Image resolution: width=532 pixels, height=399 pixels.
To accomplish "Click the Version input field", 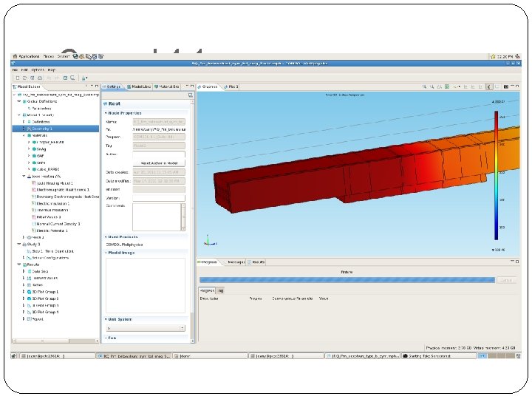I will [x=159, y=198].
